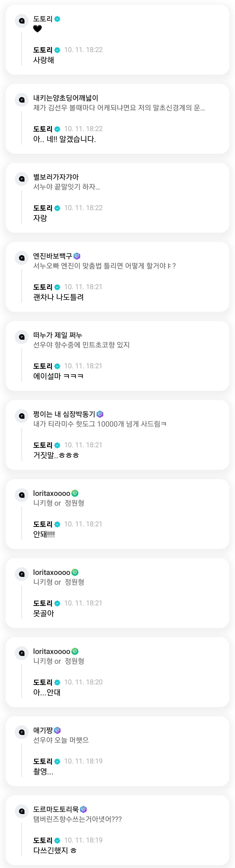The height and width of the screenshot is (868, 235).
Task: Click the 도토리 reply 다쓰긴했지
Action: pyautogui.click(x=55, y=851)
